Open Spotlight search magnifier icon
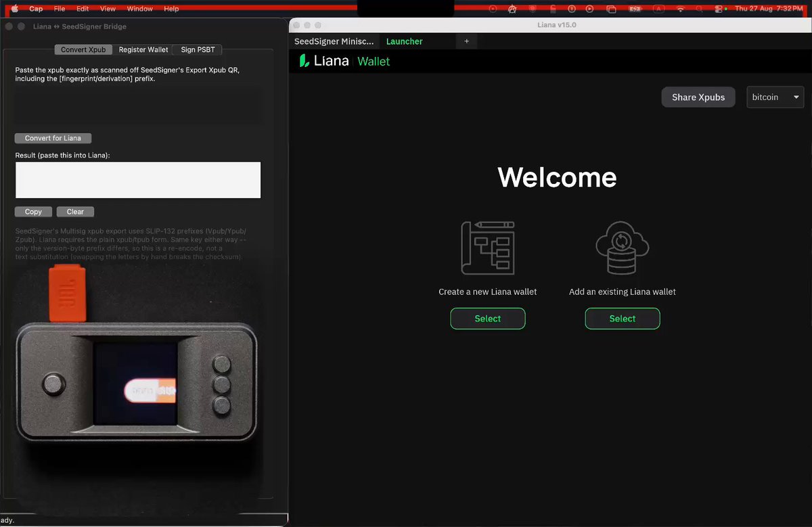The width and height of the screenshot is (812, 527). pyautogui.click(x=700, y=9)
